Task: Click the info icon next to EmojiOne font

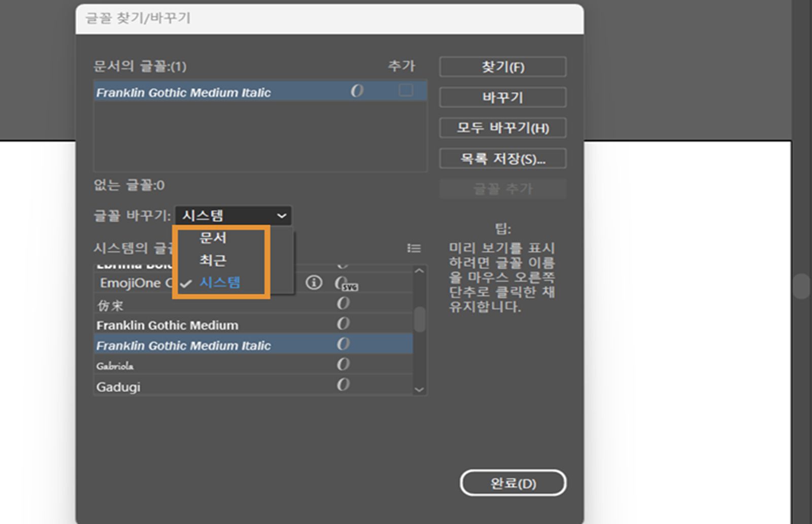Action: point(314,283)
